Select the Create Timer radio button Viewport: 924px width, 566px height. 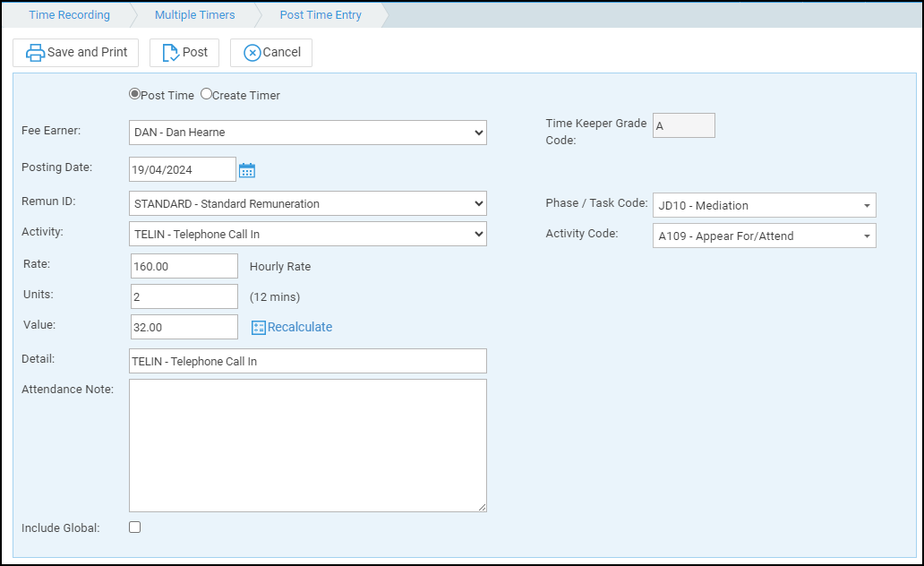pos(205,93)
